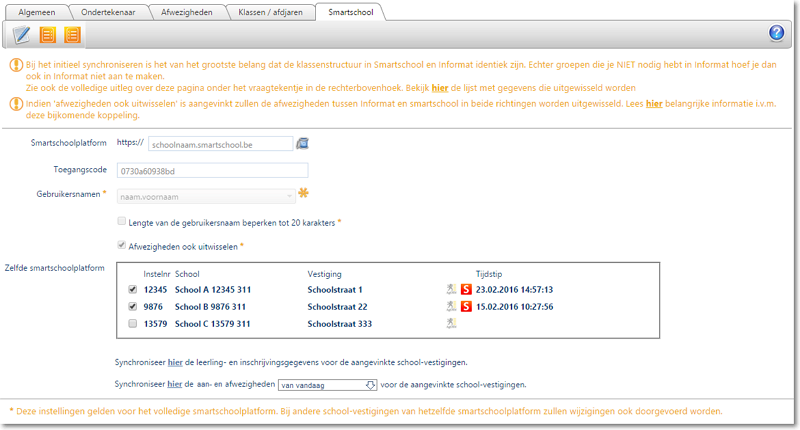Viewport: 800px width, 430px height.
Task: Click icon next to Smartschoolplatform URL field
Action: 303,144
